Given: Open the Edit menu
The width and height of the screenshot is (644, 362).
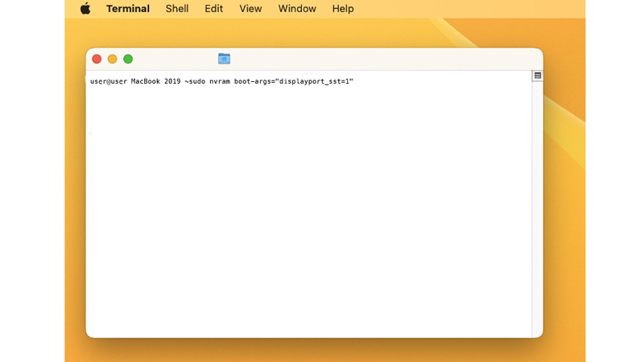Looking at the screenshot, I should coord(213,9).
